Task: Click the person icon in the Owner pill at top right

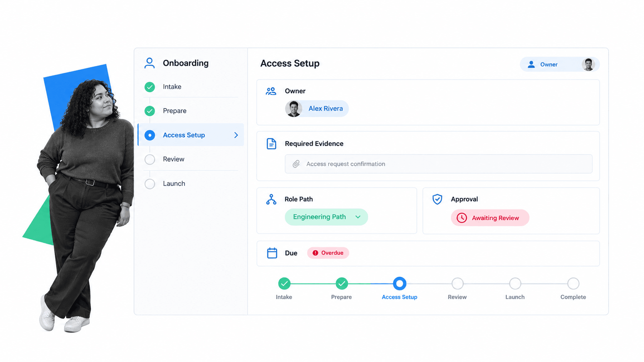Action: (531, 64)
